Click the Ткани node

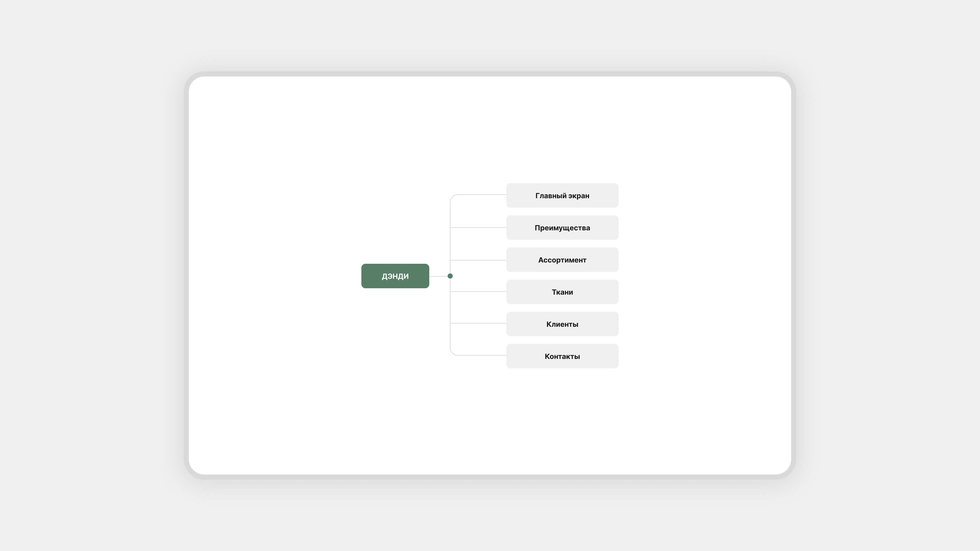tap(562, 292)
